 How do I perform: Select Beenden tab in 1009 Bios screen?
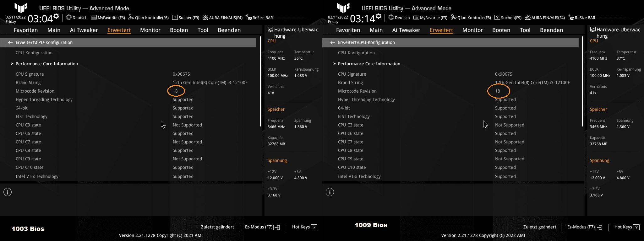(x=552, y=30)
